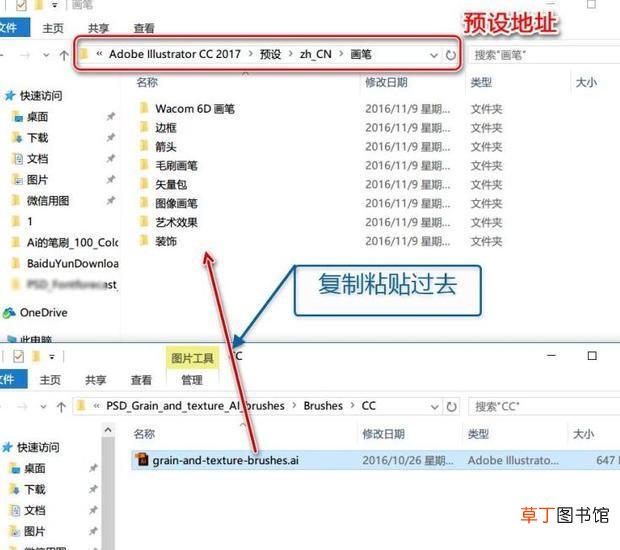Open 文档 in top window sidebar
This screenshot has width=620, height=550.
37,159
